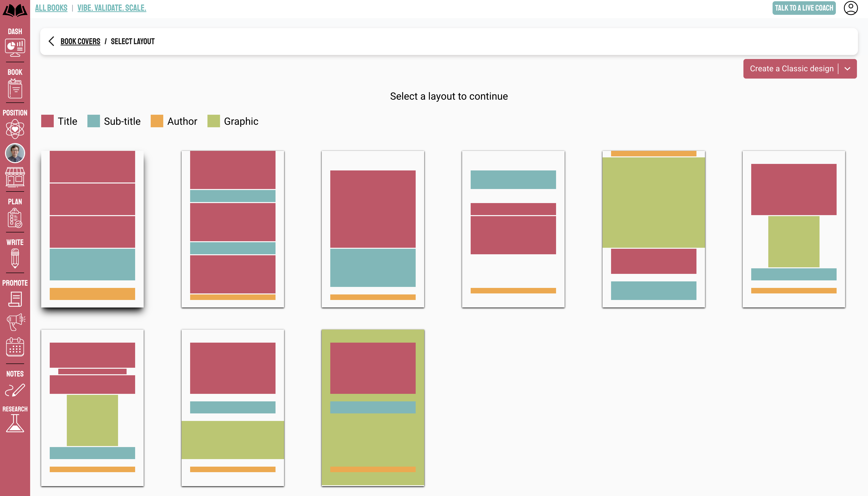The height and width of the screenshot is (496, 868).
Task: Open the Dash dashboard icon
Action: coord(15,47)
